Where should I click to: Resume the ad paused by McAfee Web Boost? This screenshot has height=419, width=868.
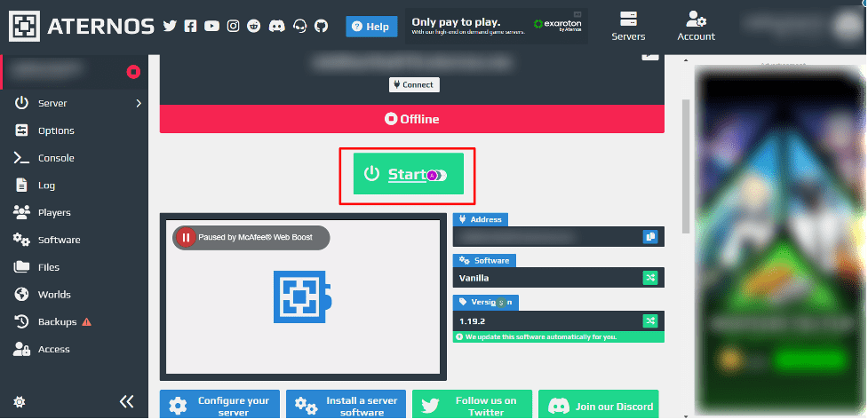click(x=187, y=237)
